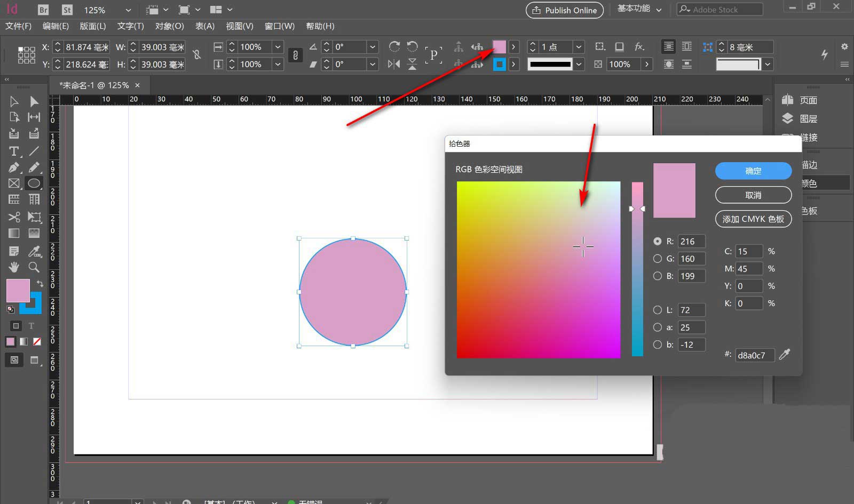Click the pink fill swatch in control bar

[x=499, y=47]
